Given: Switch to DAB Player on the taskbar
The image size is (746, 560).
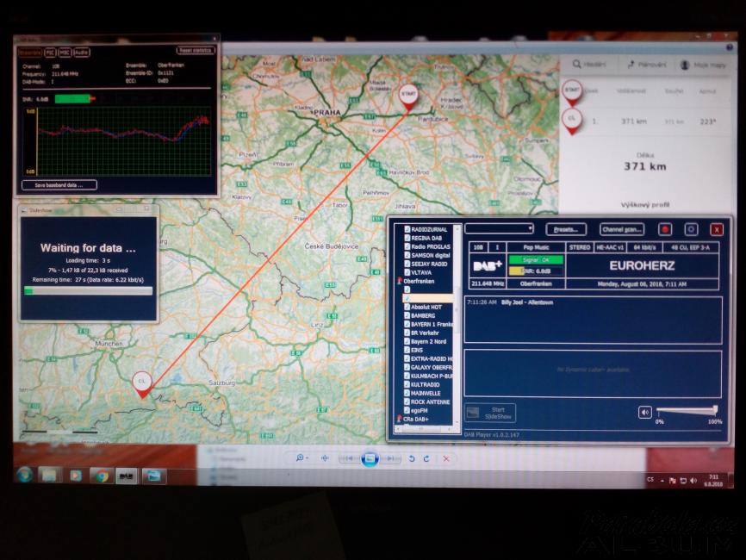Looking at the screenshot, I should pyautogui.click(x=126, y=476).
